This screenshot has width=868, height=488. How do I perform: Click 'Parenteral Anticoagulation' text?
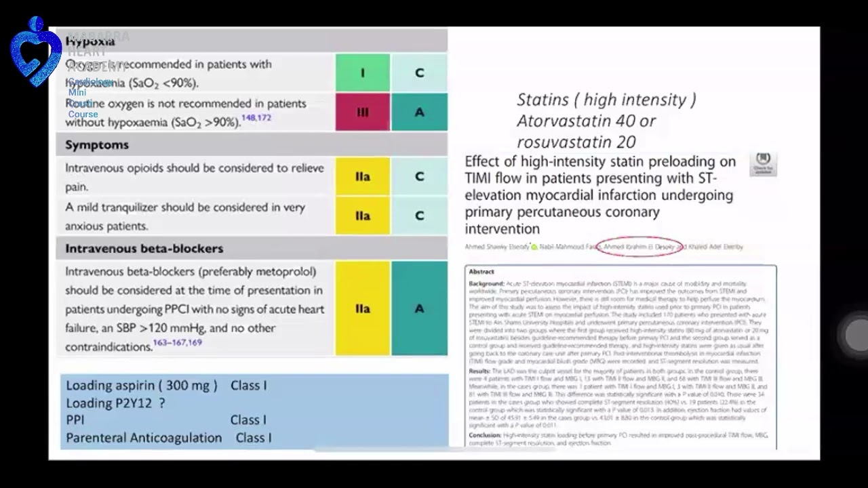pyautogui.click(x=144, y=438)
